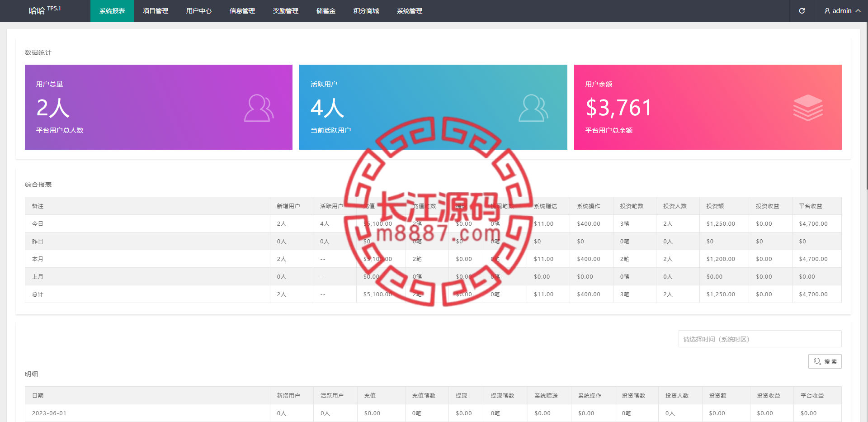Screen dimensions: 868x422
Task: Click the 本月 row label
Action: (38, 259)
